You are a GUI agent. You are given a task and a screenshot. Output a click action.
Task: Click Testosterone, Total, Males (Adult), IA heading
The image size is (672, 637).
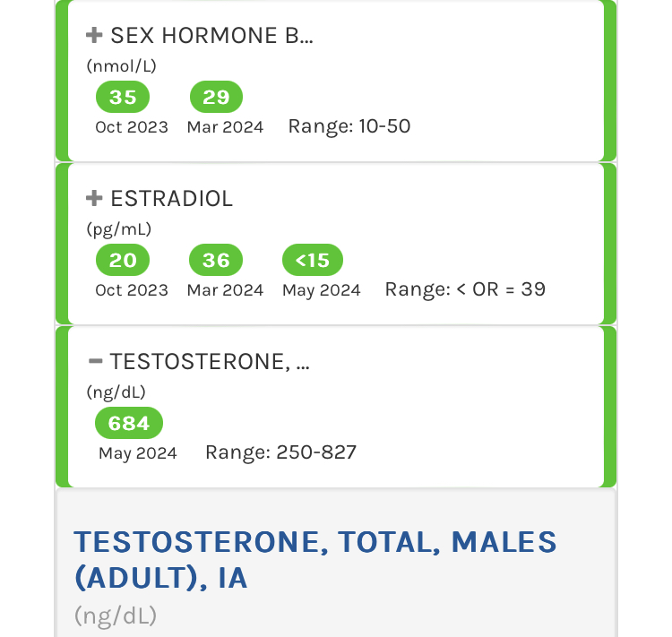(315, 560)
